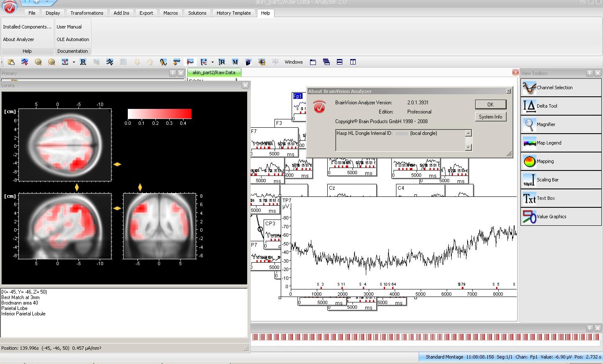Select the Value Graphics tool
The image size is (603, 364).
tap(561, 217)
